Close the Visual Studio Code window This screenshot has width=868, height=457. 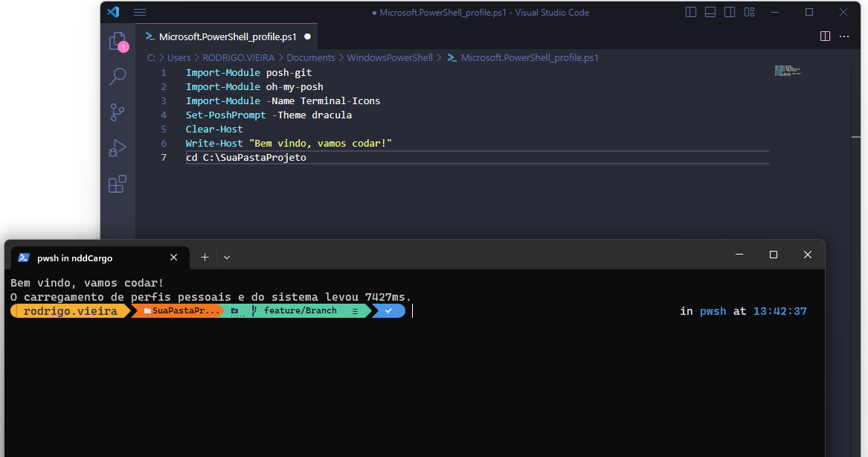(843, 12)
